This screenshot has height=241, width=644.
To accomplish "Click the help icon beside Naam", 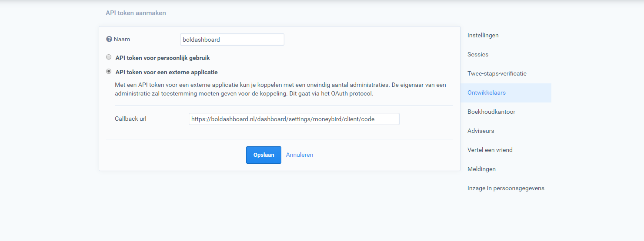I will [109, 40].
